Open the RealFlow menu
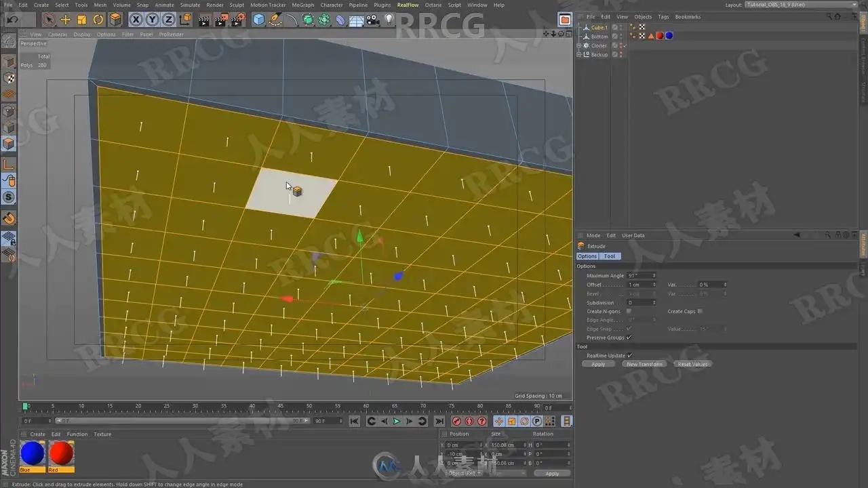868x488 pixels. pyautogui.click(x=408, y=5)
